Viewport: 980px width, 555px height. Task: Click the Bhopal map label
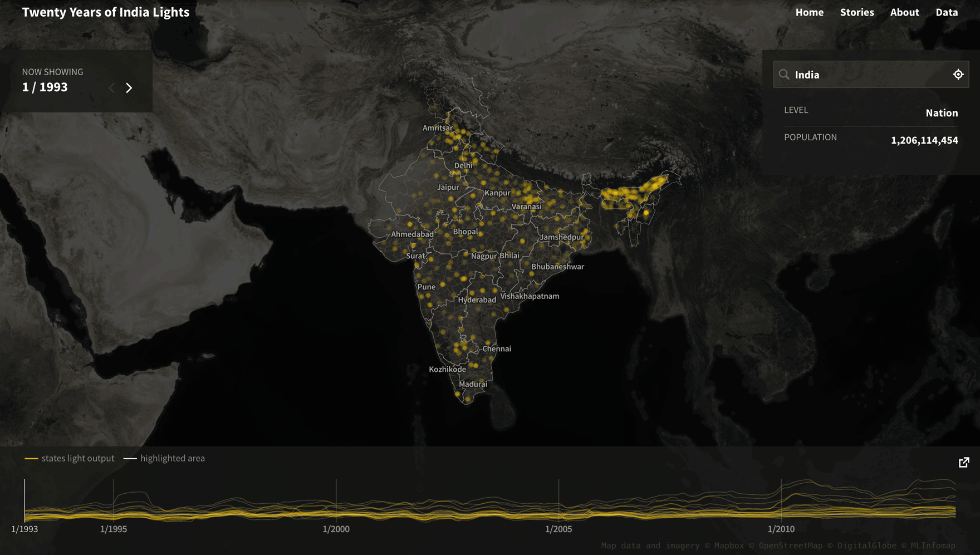point(465,232)
